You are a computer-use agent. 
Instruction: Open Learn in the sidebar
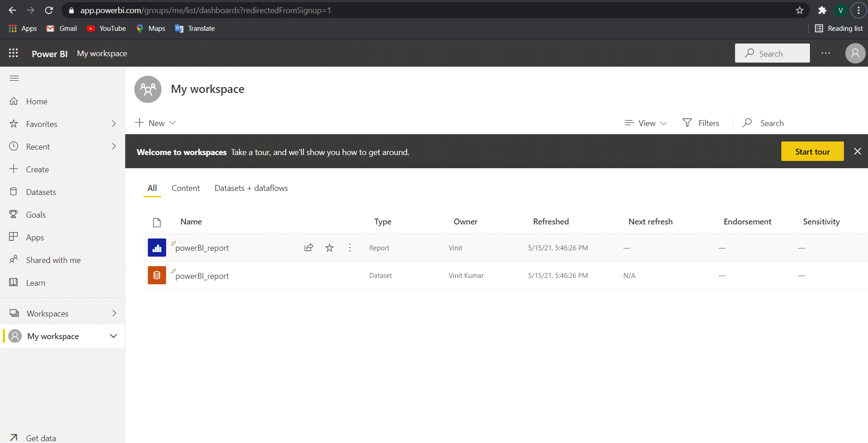pyautogui.click(x=35, y=283)
